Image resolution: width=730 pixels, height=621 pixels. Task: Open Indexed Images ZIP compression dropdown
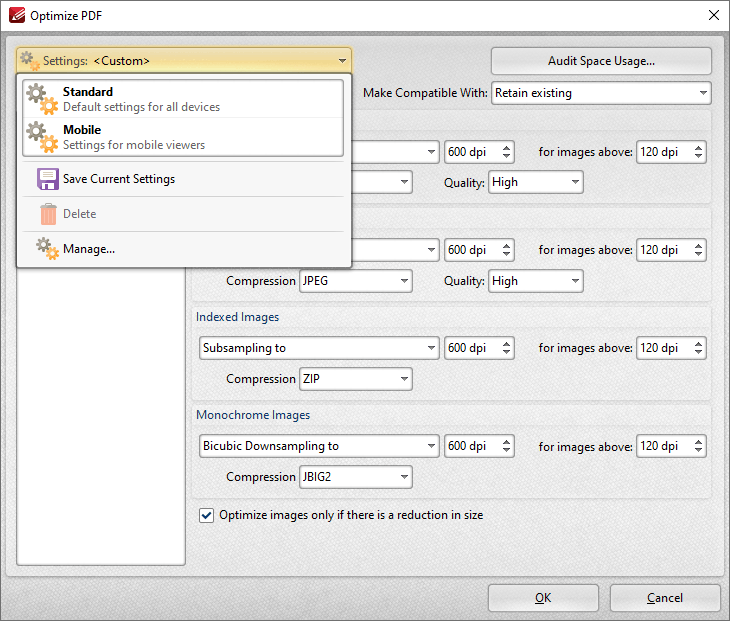(x=356, y=379)
